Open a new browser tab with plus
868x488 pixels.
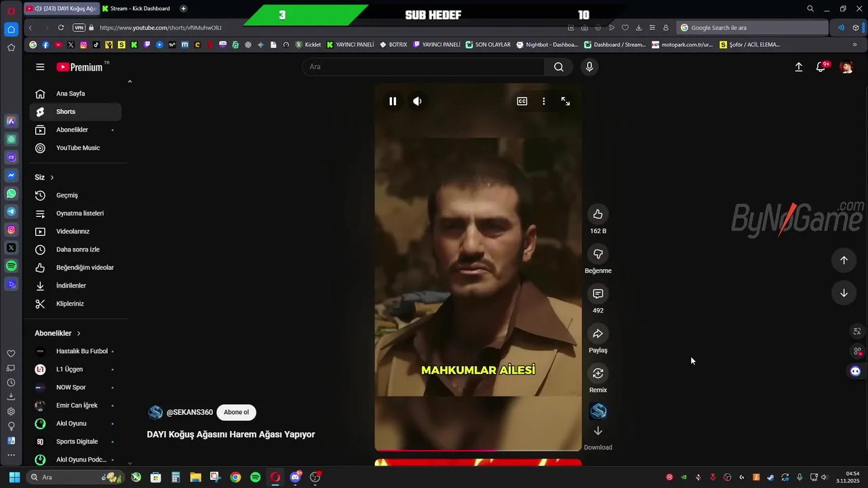(183, 9)
